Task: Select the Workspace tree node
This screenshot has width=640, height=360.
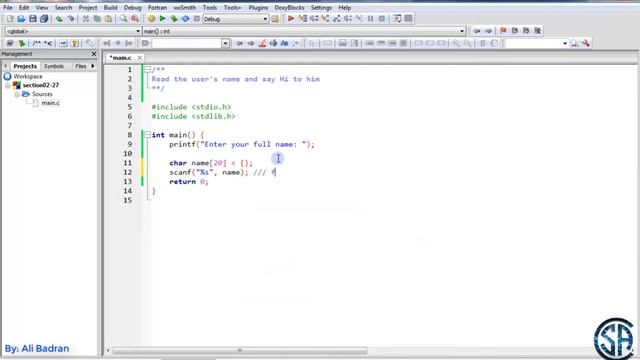Action: tap(28, 76)
